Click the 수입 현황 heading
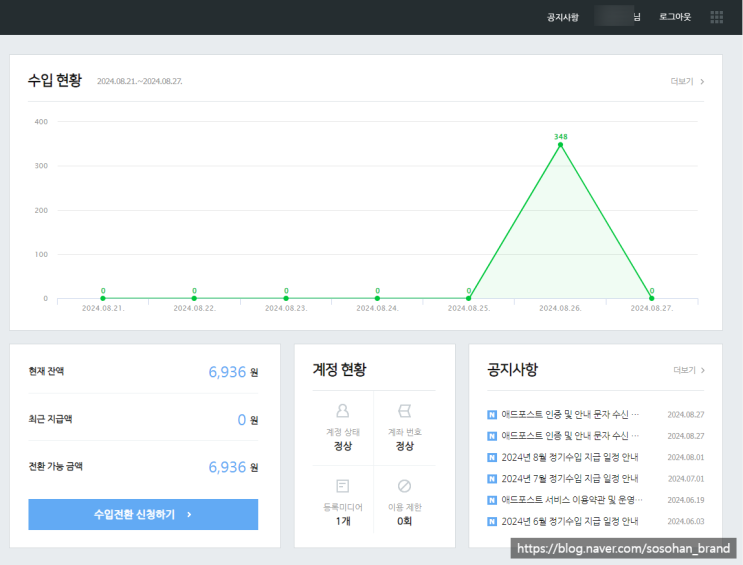The height and width of the screenshot is (565, 743). [x=55, y=80]
